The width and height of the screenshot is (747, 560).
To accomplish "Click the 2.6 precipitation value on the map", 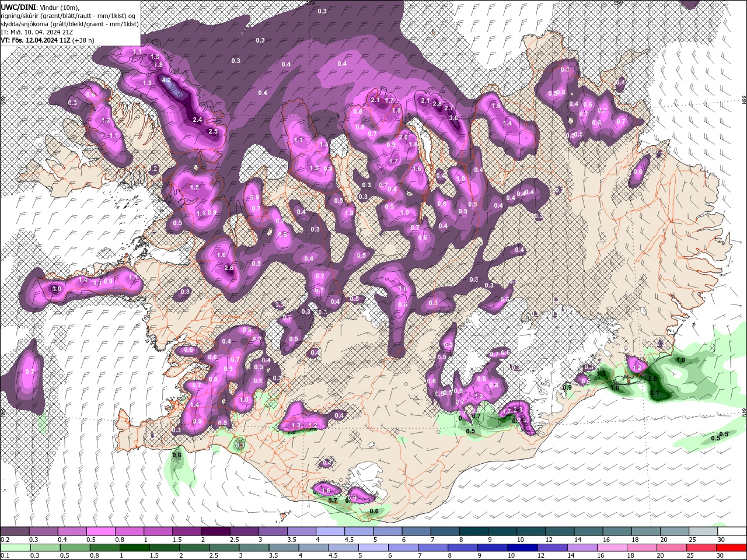I will click(229, 268).
